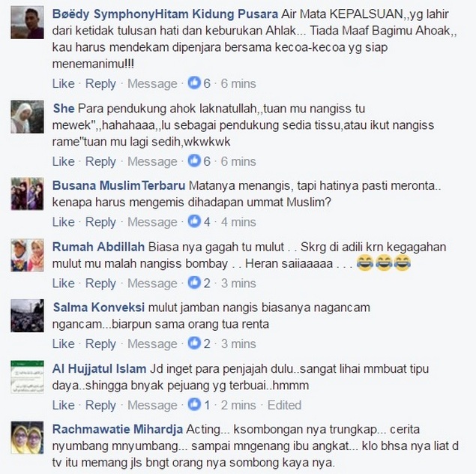Click the thumbs-up icon on Rumah Abdillah's comment
This screenshot has height=474, width=476.
194,283
